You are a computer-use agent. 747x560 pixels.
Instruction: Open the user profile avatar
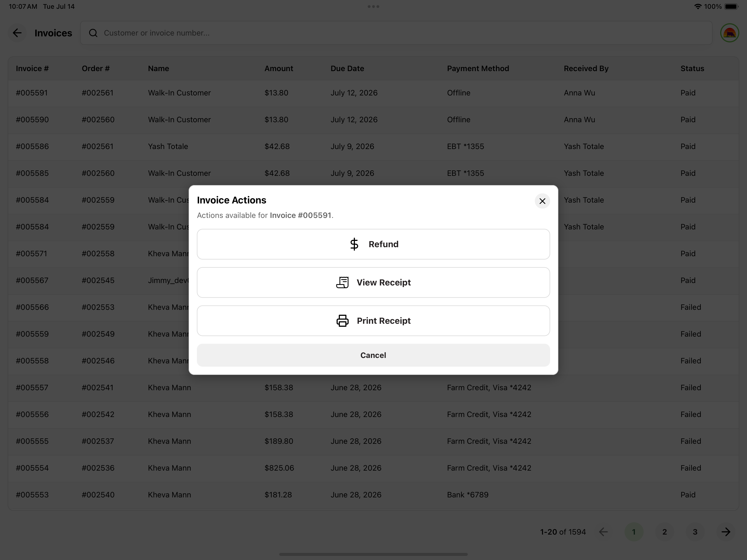pyautogui.click(x=730, y=33)
